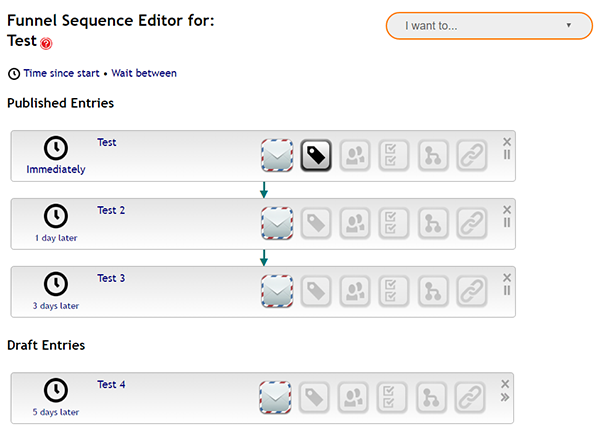Open the "I want to..." dropdown

pos(489,26)
